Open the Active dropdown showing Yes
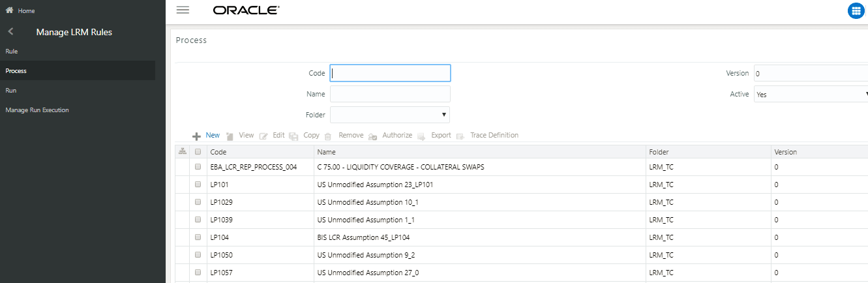This screenshot has width=868, height=283. coord(811,94)
